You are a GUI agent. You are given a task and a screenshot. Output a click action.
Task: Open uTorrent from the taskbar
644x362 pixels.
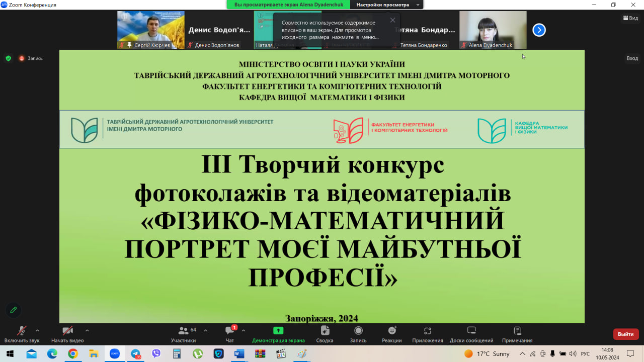[x=198, y=354]
